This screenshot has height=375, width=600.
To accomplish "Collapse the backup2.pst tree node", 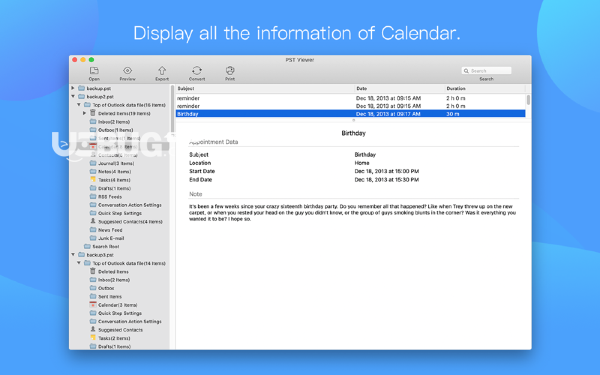I will (73, 96).
